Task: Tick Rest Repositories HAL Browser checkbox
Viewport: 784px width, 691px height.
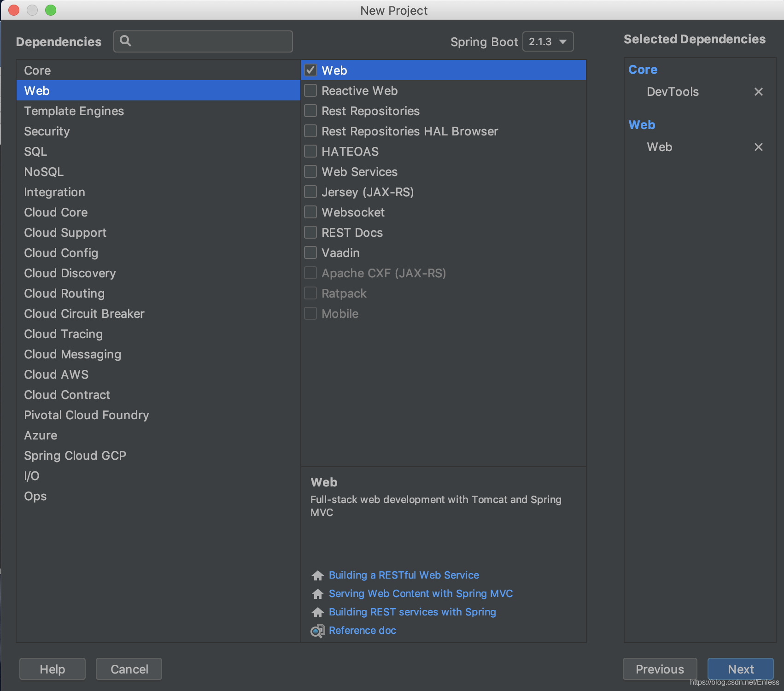Action: (x=310, y=131)
